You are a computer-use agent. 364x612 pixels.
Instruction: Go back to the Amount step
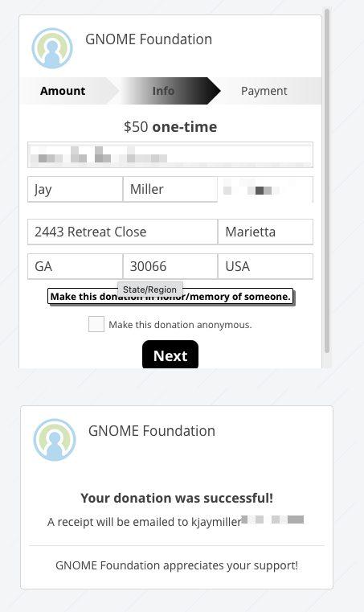coord(63,91)
